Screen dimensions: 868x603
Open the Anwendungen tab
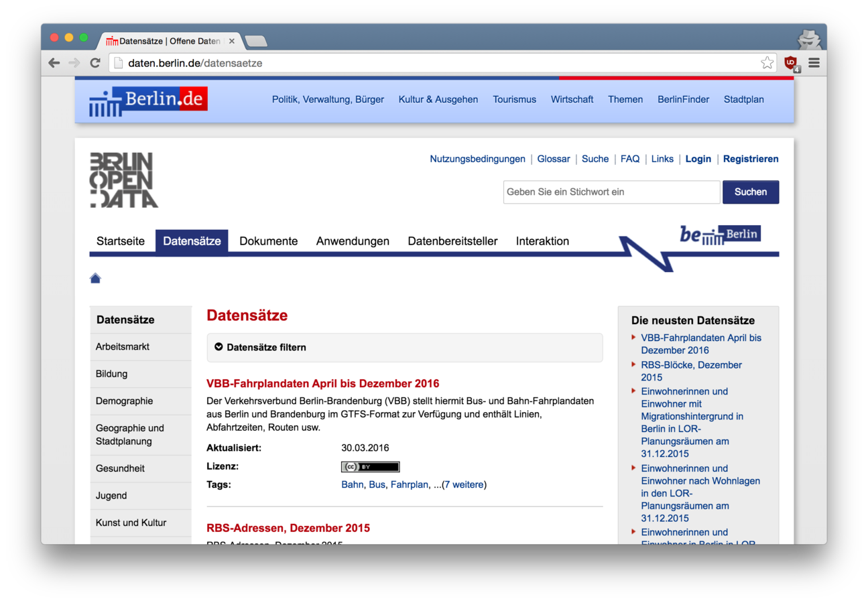353,241
